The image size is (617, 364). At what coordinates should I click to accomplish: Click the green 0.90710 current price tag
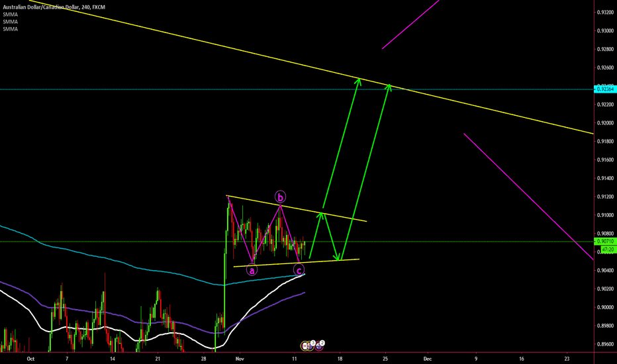(605, 241)
